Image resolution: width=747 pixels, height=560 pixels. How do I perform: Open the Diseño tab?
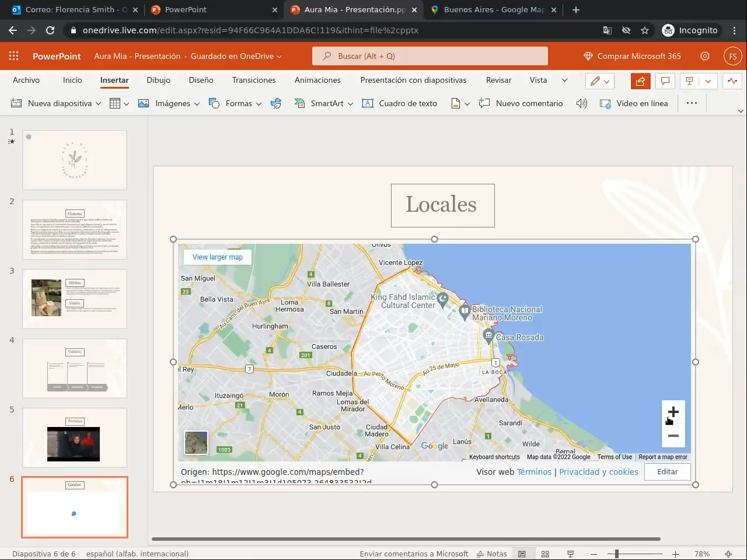pyautogui.click(x=201, y=80)
